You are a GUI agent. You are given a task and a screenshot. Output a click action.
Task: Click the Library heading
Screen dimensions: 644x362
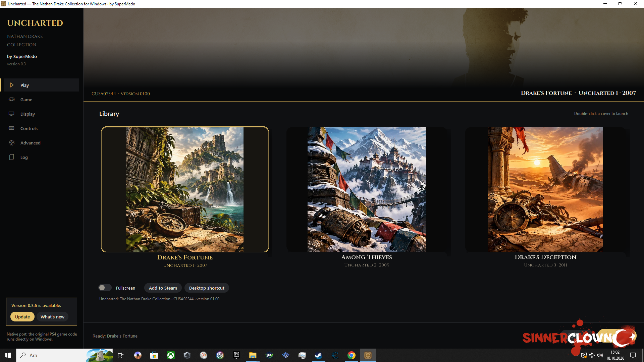click(x=109, y=114)
